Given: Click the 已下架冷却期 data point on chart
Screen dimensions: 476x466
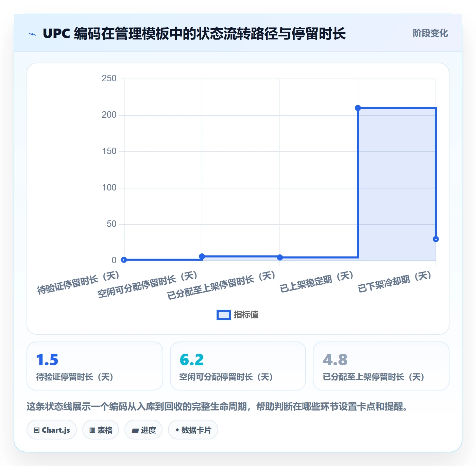Looking at the screenshot, I should 436,239.
